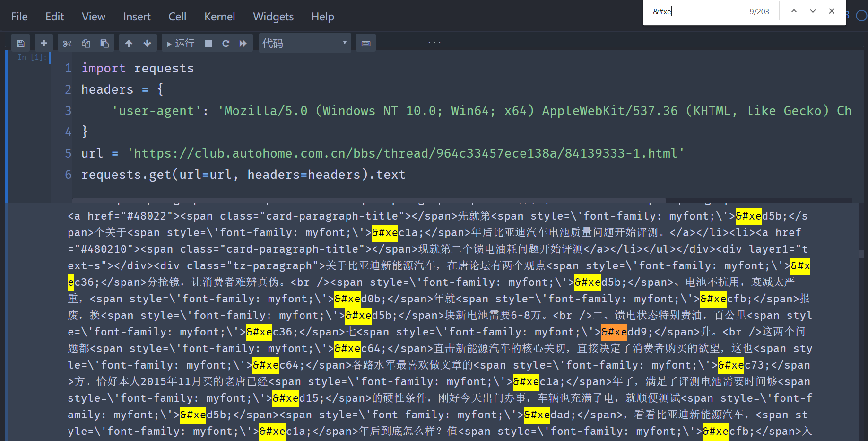Viewport: 868px width, 441px height.
Task: Go to previous search match
Action: (x=794, y=11)
